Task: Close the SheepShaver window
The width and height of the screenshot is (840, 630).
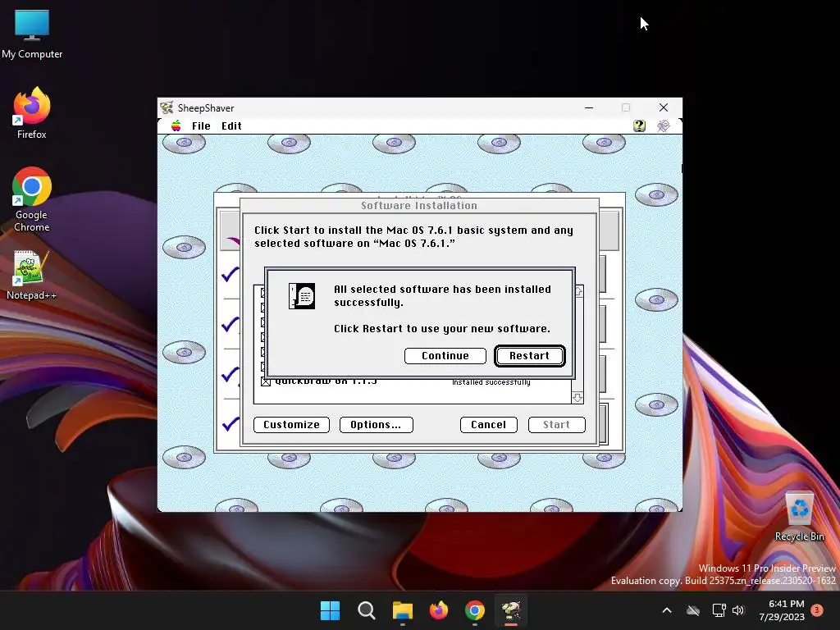Action: (x=664, y=107)
